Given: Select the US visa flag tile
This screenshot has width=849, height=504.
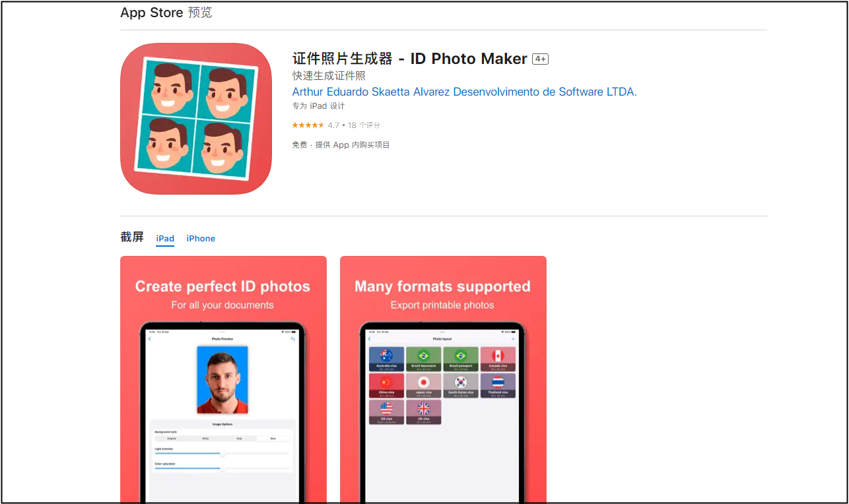Looking at the screenshot, I should [x=386, y=412].
